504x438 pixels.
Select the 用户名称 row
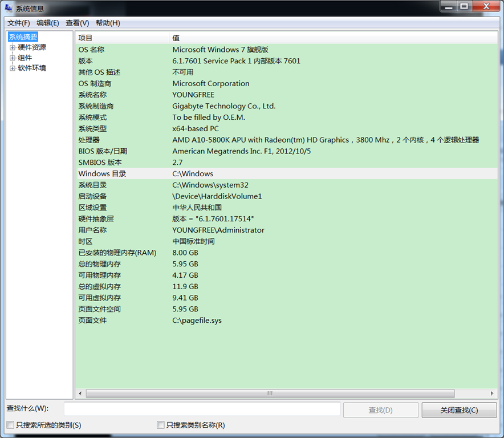[287, 230]
